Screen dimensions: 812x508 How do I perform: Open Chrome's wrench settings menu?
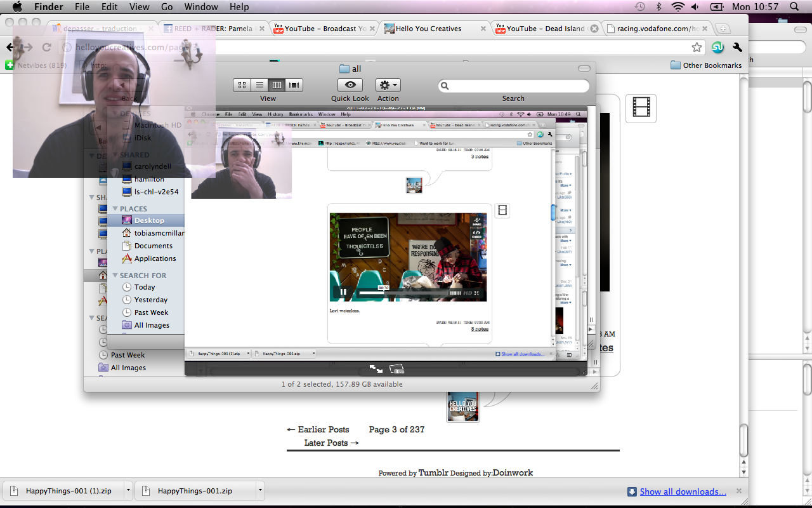point(737,48)
